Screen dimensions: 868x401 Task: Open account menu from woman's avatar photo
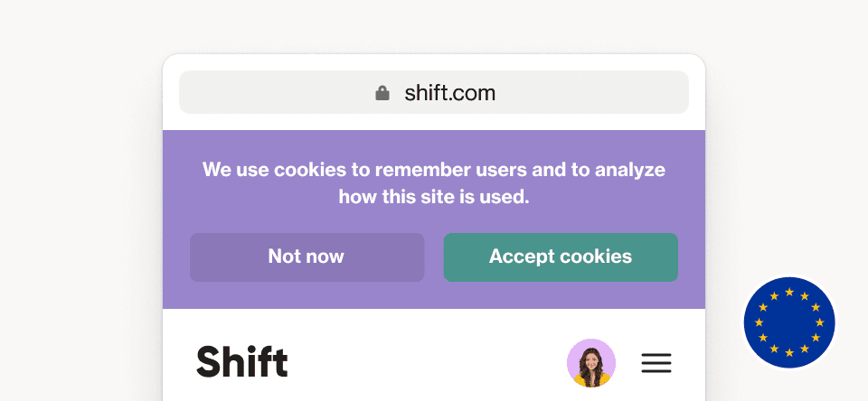591,363
